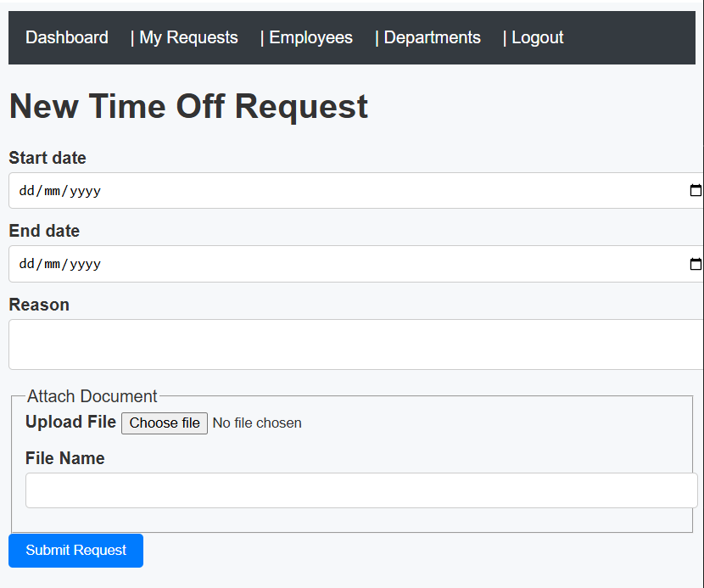The image size is (704, 588).
Task: Submit the time off request
Action: coord(76,551)
